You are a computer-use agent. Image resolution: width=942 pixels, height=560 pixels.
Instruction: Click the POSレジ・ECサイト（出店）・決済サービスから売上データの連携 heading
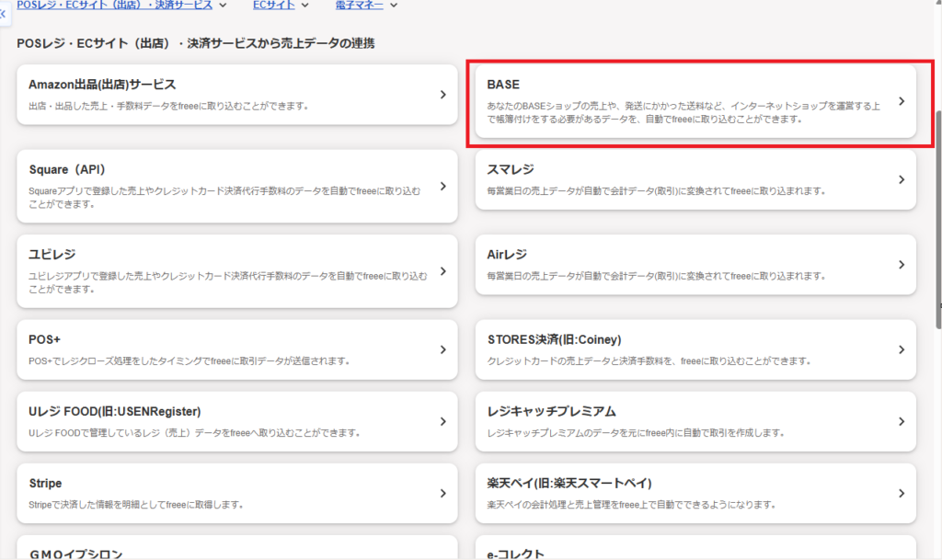(x=196, y=43)
